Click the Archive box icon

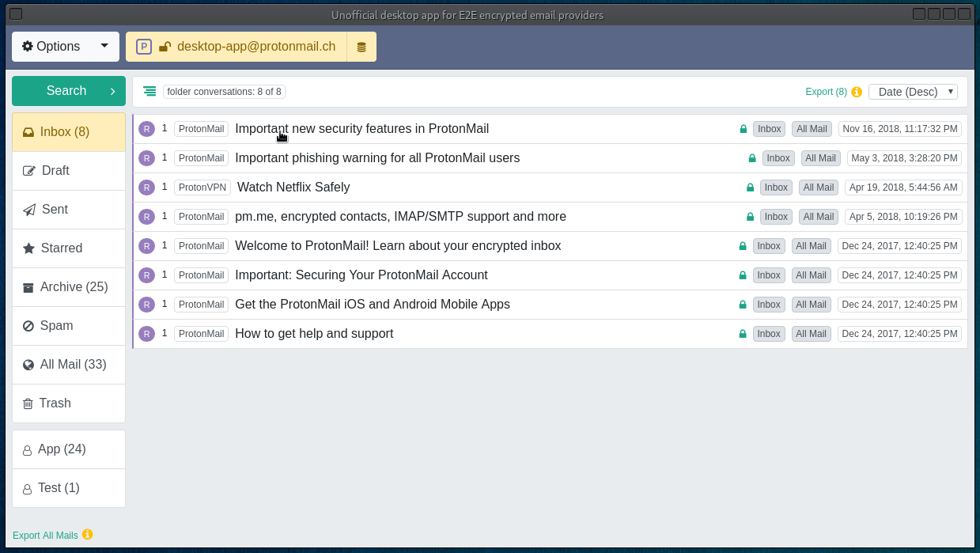click(x=28, y=287)
